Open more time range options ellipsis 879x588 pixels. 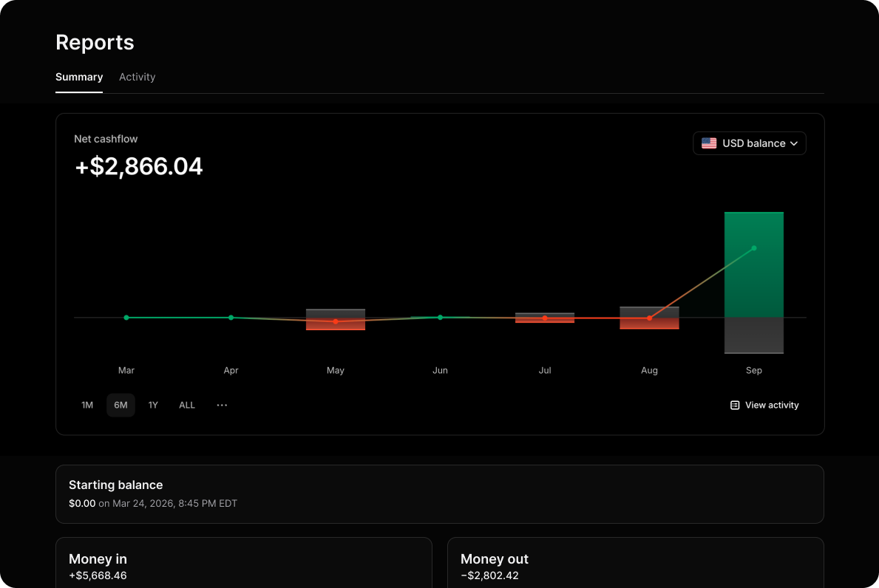(x=222, y=405)
